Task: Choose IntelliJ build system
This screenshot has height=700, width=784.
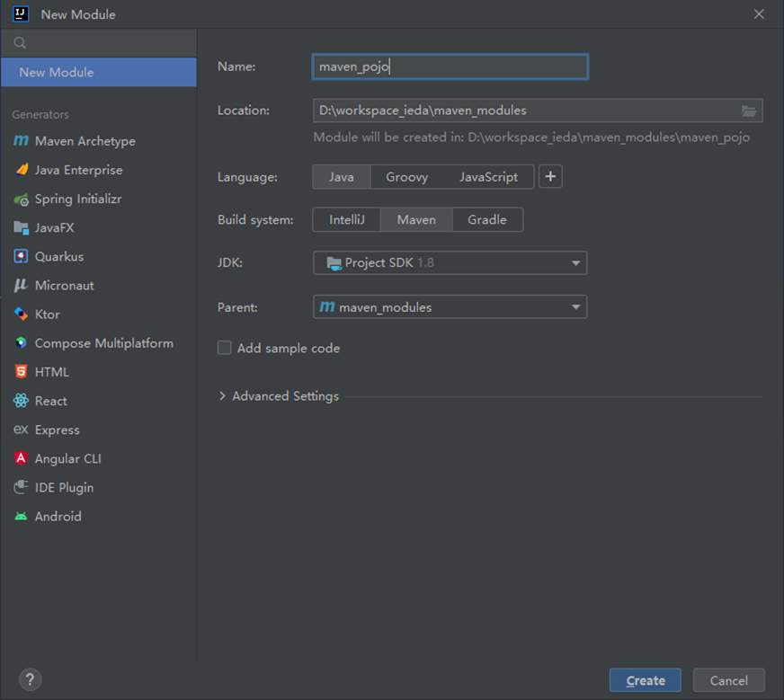Action: coord(347,220)
